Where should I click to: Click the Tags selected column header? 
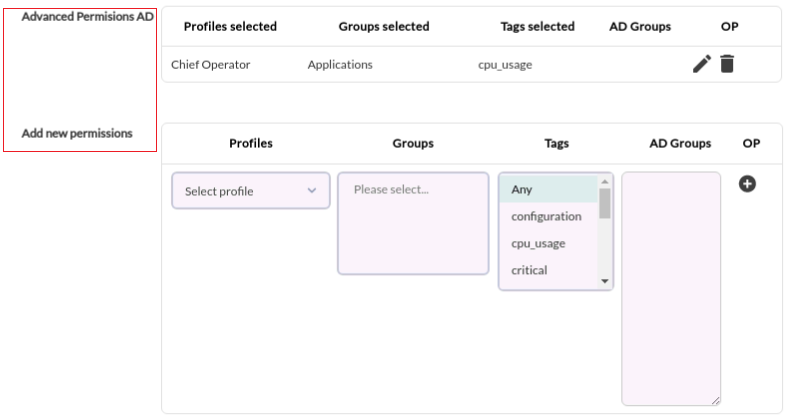537,27
